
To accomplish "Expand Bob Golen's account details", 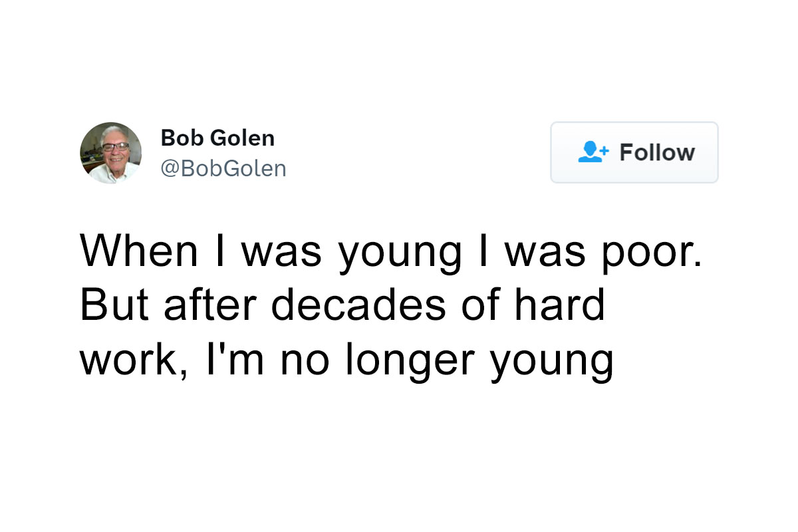I will (x=217, y=138).
